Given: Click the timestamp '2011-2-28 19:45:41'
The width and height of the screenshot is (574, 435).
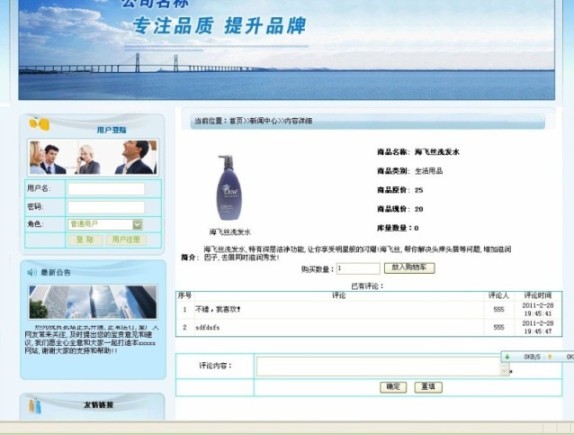Looking at the screenshot, I should (x=538, y=309).
